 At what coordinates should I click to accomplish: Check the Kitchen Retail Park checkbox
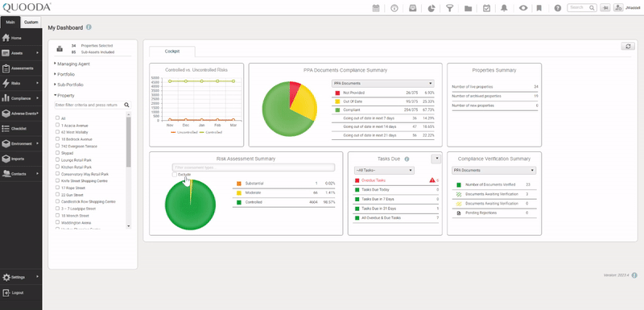(57, 167)
